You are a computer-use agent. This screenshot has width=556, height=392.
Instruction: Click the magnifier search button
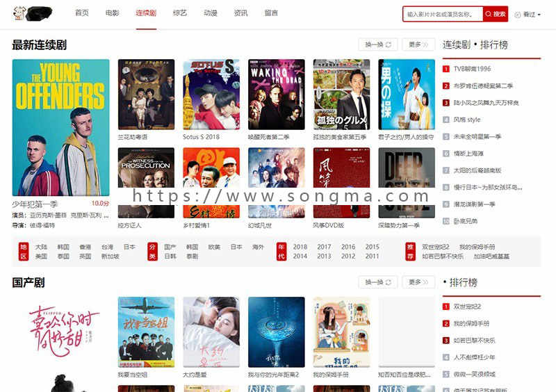point(496,14)
